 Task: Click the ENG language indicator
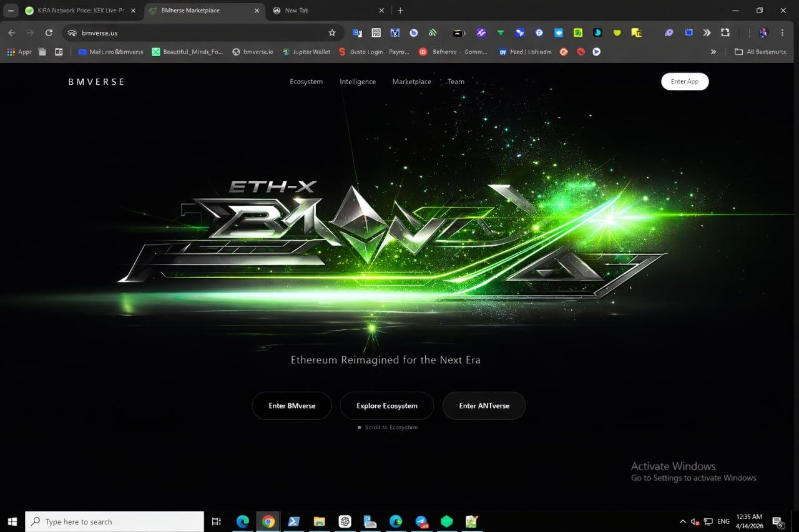(x=723, y=521)
